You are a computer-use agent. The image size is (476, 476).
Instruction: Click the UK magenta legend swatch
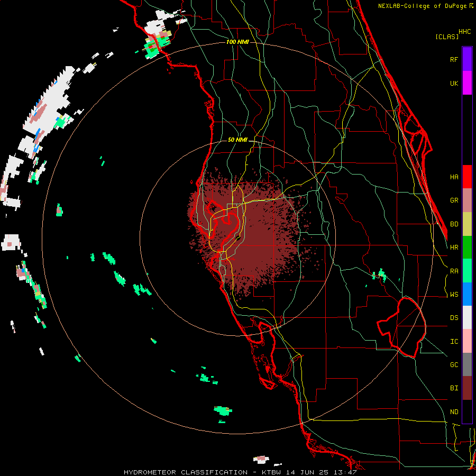pyautogui.click(x=467, y=83)
